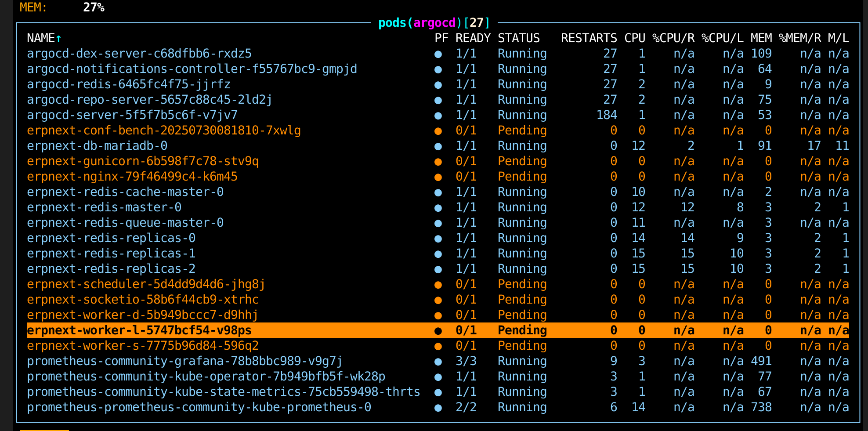Viewport: 868px width, 431px height.
Task: Click the orange dot for erpnext-gunicorn
Action: tap(438, 162)
